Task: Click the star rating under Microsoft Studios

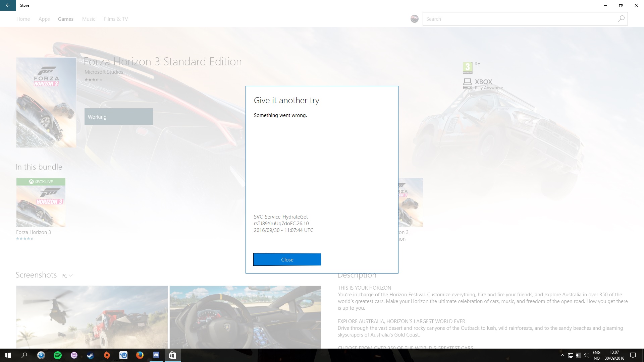Action: [94, 80]
